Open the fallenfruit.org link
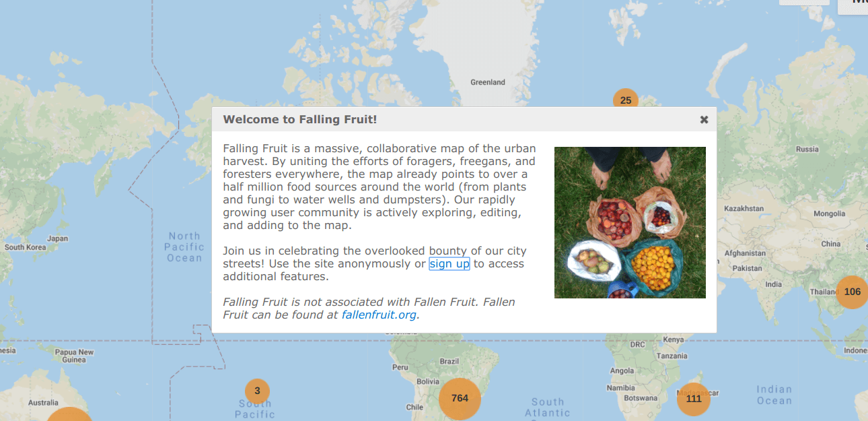 (379, 315)
